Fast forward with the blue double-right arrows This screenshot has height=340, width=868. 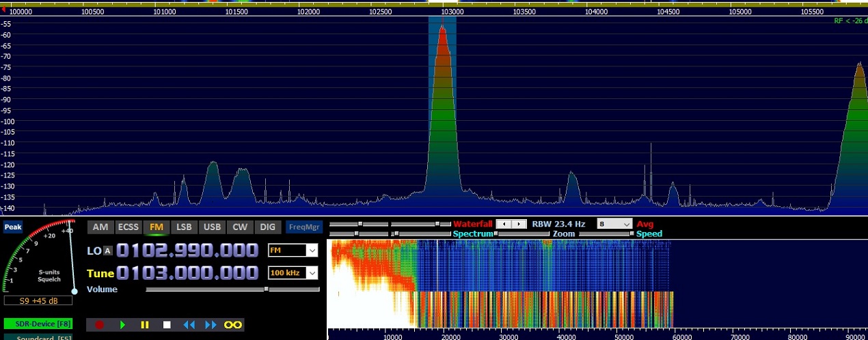[211, 325]
